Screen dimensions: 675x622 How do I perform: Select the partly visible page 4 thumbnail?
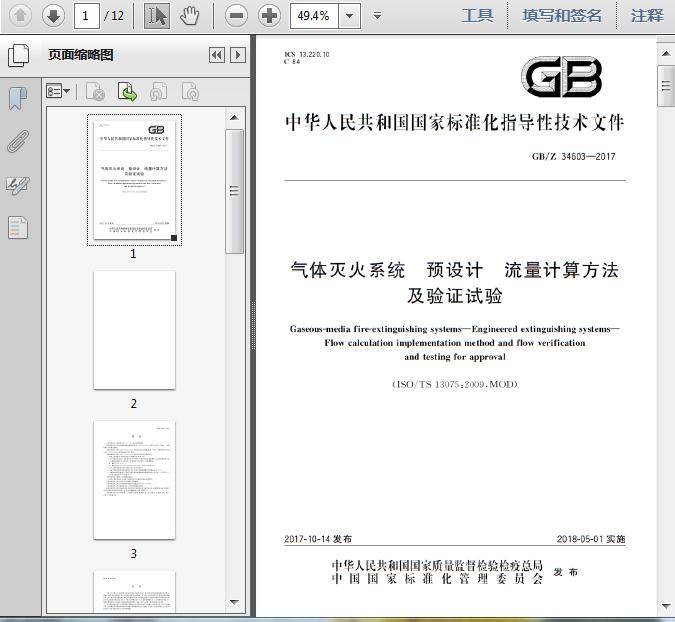134,591
